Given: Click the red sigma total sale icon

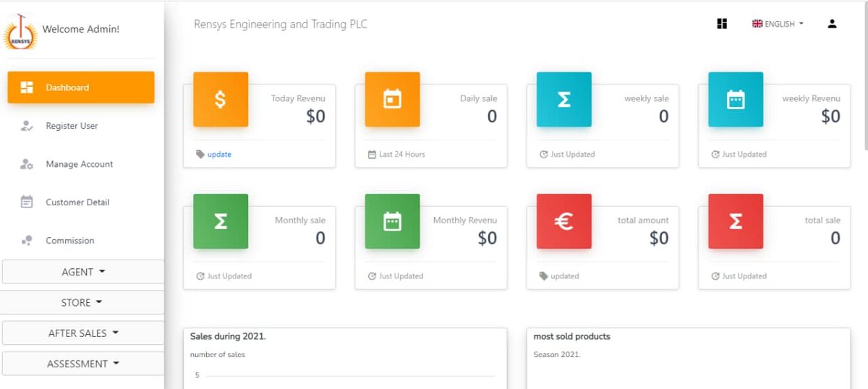Looking at the screenshot, I should (735, 221).
